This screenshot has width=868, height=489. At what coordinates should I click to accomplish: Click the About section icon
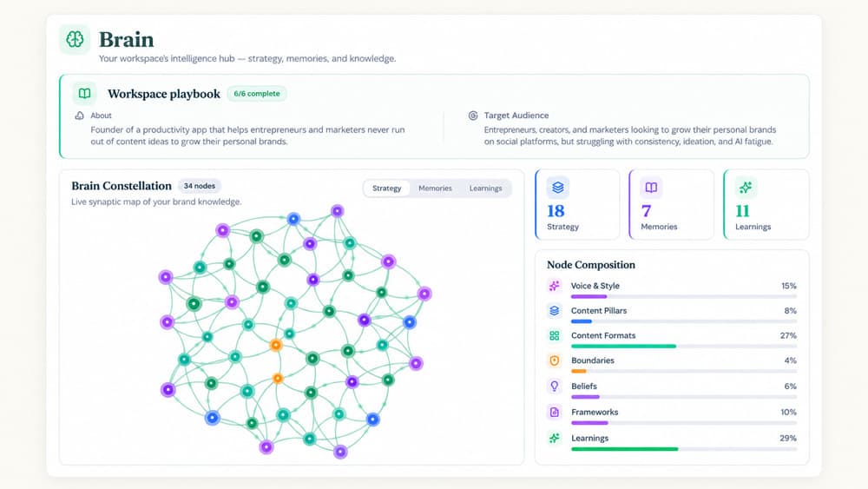click(80, 116)
